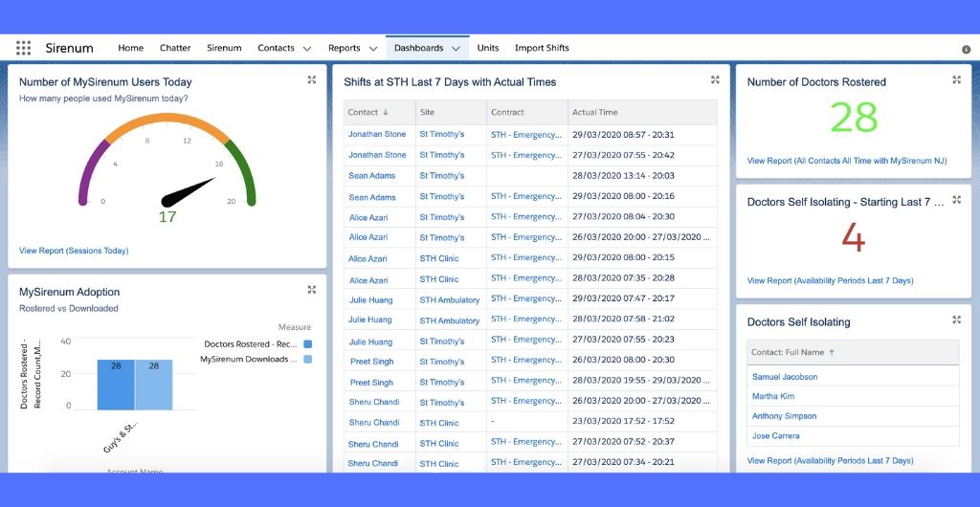Open the Contacts tab dropdown chevron
The width and height of the screenshot is (980, 507).
(x=307, y=49)
